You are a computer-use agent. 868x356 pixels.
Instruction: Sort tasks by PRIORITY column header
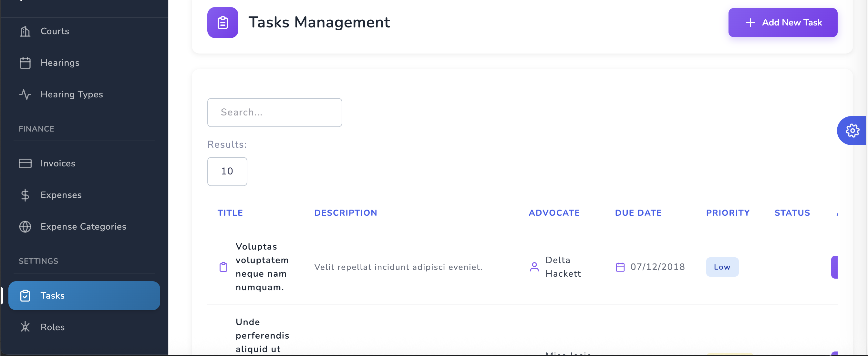click(728, 213)
